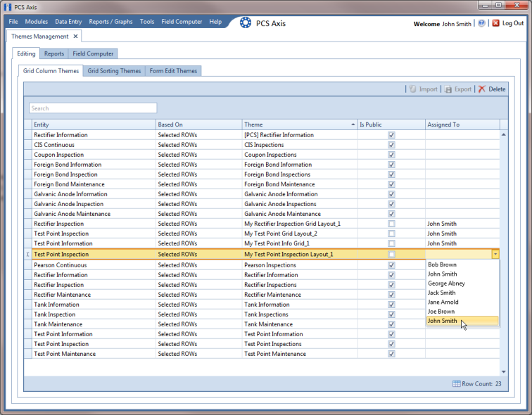Open the File menu
Screen dimensions: 532x415
[x=13, y=22]
